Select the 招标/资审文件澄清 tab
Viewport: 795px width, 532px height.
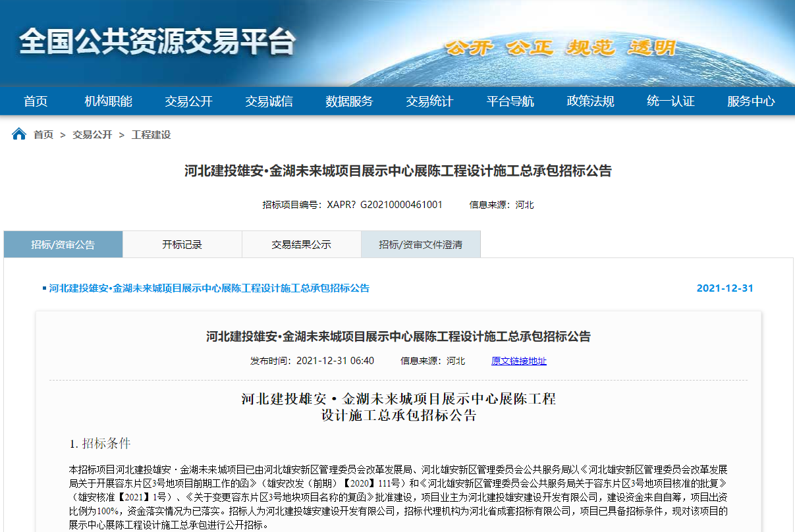[421, 245]
